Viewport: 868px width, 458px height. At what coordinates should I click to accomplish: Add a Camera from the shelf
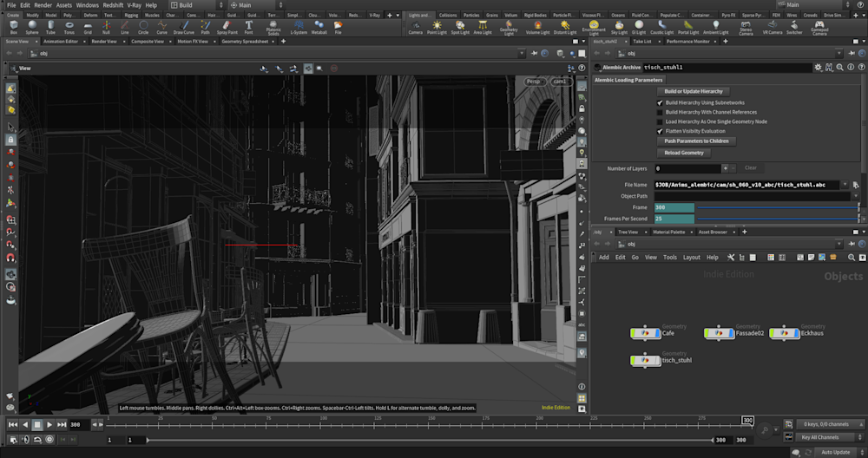(x=415, y=28)
